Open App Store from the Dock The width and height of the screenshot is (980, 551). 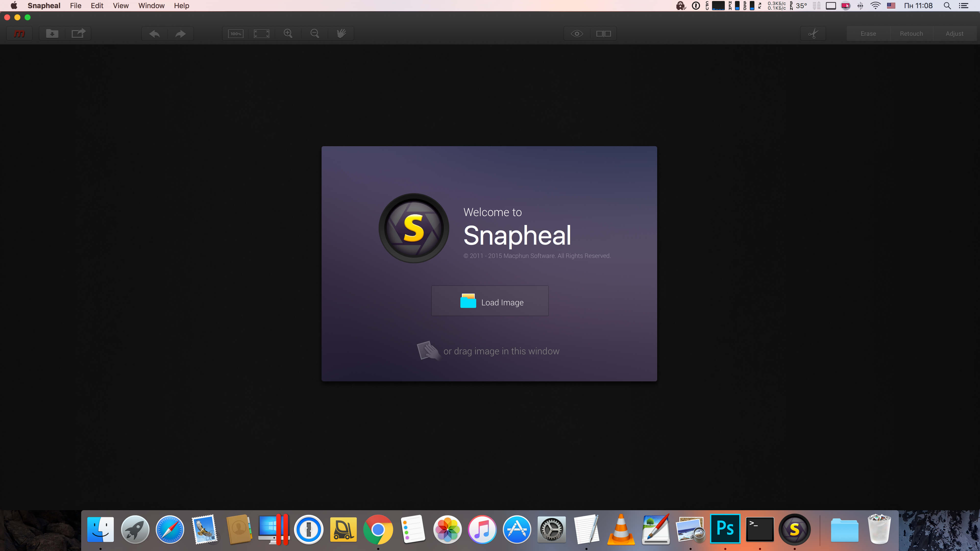pos(517,529)
